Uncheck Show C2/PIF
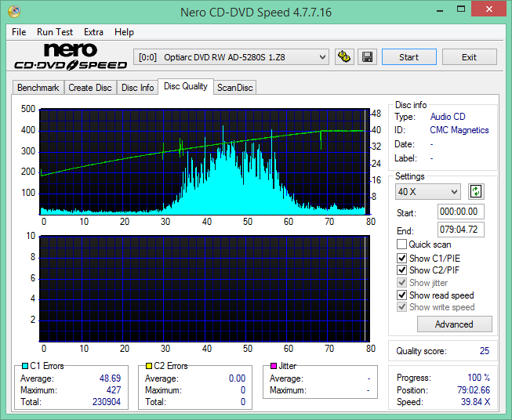Viewport: 512px width, 420px height. point(401,270)
